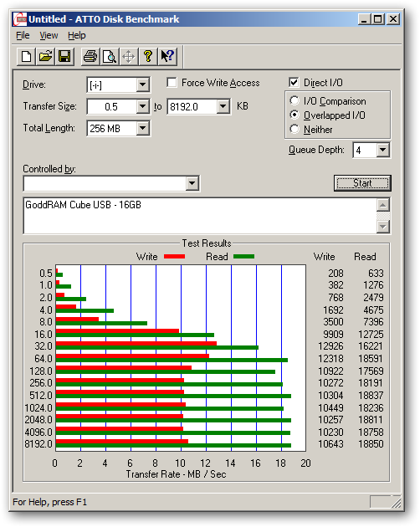Minimize the ATTO Disk Benchmark window

click(363, 19)
